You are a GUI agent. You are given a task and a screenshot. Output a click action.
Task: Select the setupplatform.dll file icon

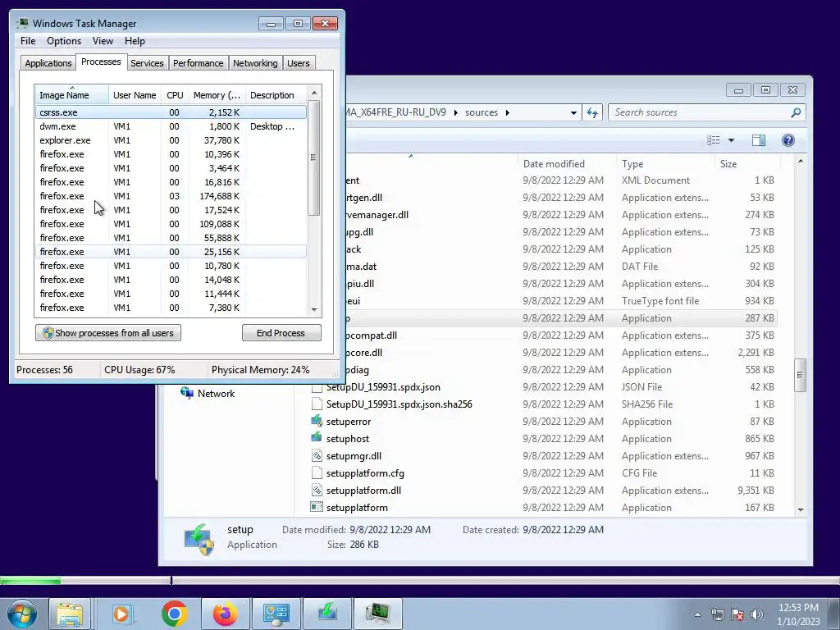[x=317, y=491]
